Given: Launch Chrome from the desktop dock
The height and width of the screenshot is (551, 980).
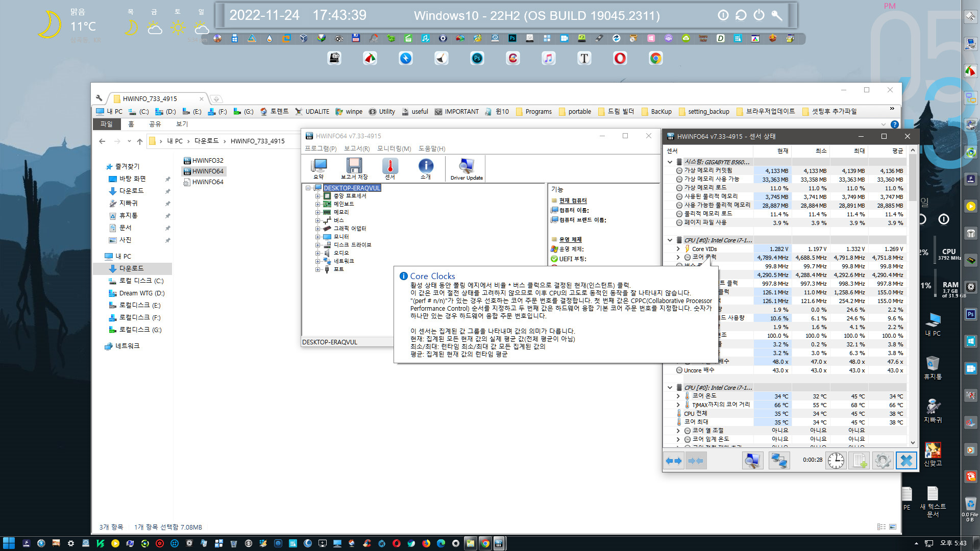Looking at the screenshot, I should click(656, 58).
